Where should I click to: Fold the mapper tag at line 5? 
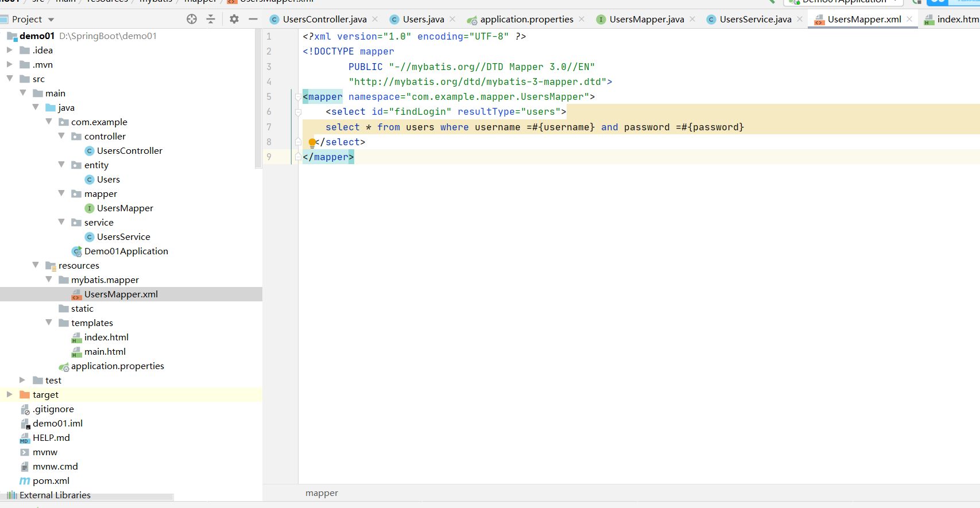click(298, 97)
